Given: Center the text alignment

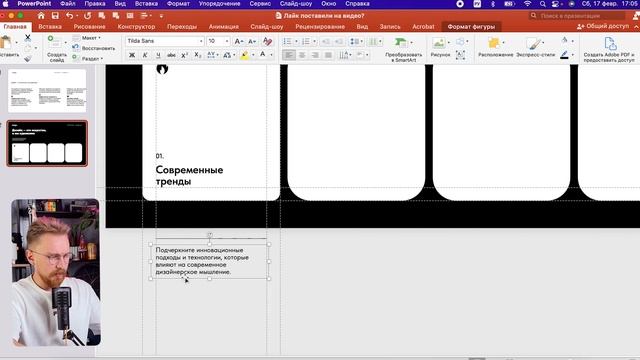Looking at the screenshot, I should click(302, 55).
